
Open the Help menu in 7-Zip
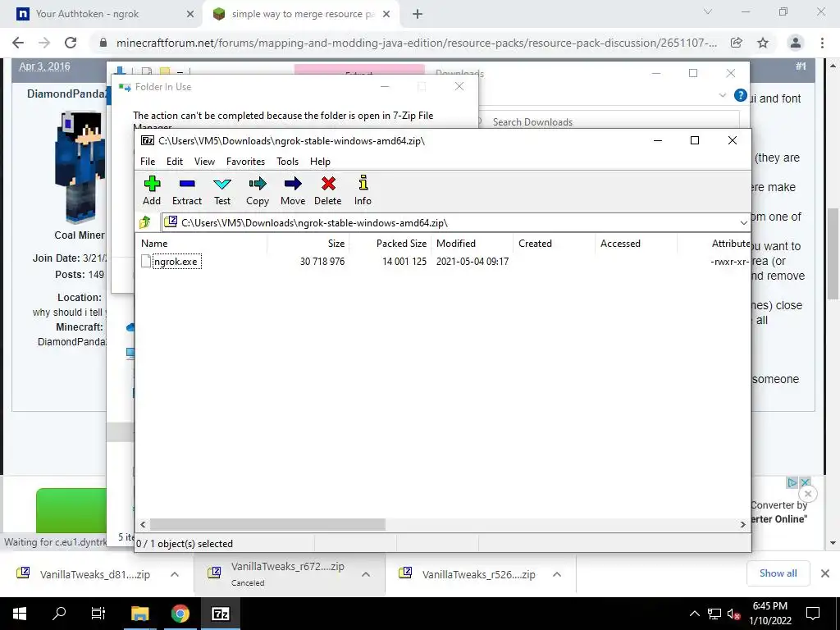pos(320,162)
